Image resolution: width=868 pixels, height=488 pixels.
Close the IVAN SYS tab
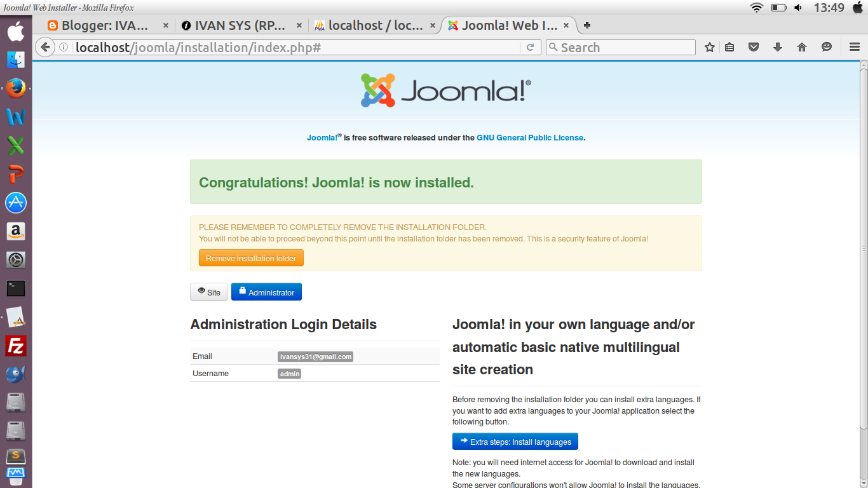point(299,25)
